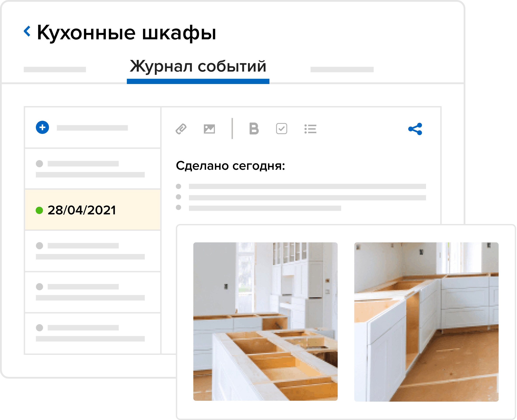
Task: Toggle bold text formatting
Action: tap(254, 128)
